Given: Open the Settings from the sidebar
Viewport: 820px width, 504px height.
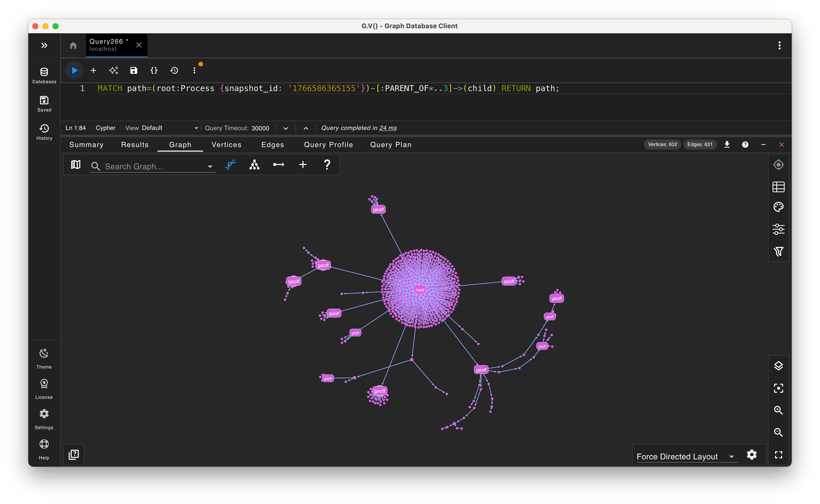Looking at the screenshot, I should click(x=44, y=418).
